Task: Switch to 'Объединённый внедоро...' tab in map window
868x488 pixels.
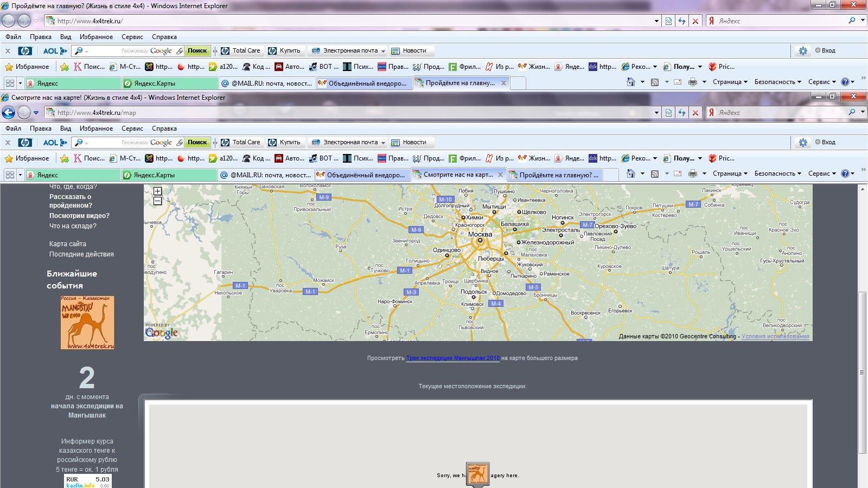Action: (361, 175)
